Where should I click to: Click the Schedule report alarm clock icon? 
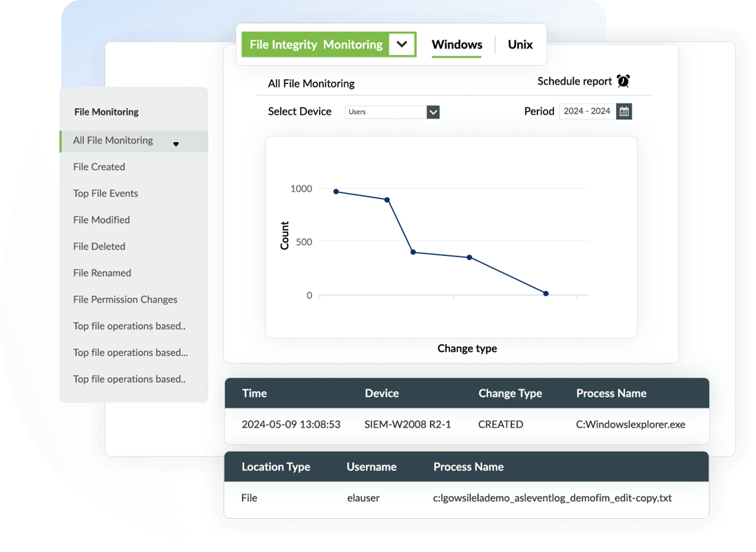click(x=623, y=81)
